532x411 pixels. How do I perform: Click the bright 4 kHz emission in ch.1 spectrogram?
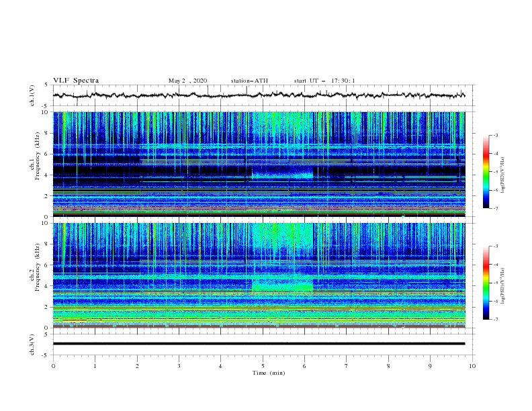(x=282, y=175)
